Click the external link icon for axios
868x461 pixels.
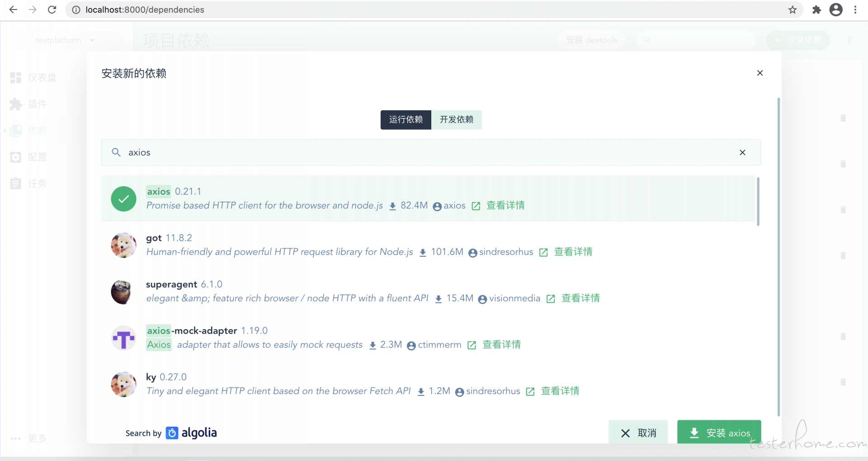(476, 206)
